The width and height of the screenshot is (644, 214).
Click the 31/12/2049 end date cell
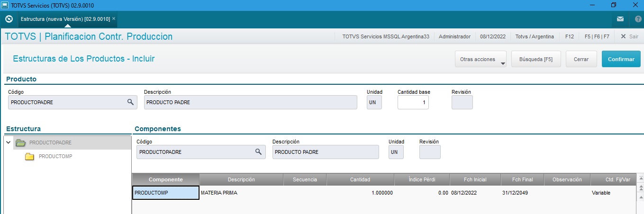[523, 193]
